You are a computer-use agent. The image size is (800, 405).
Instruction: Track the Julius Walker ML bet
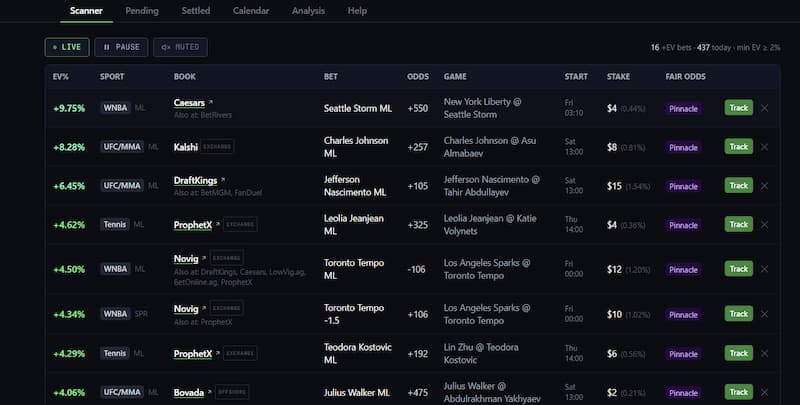click(739, 392)
